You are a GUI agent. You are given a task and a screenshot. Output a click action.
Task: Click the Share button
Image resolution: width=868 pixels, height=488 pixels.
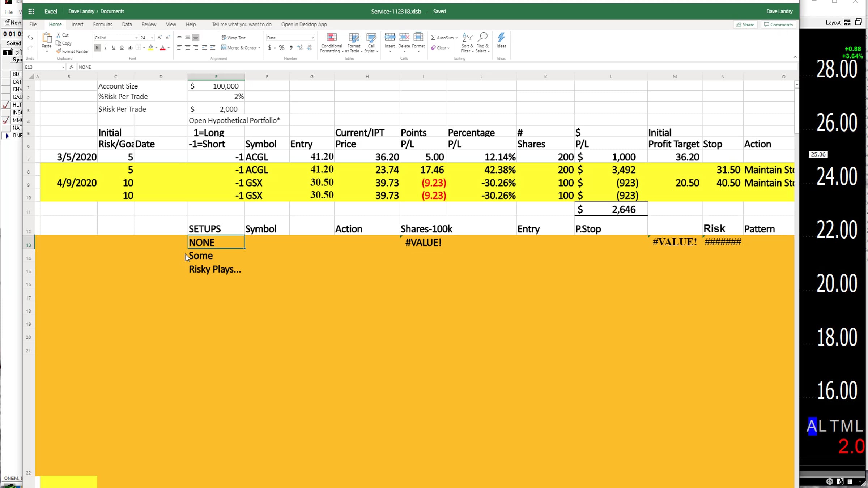(x=745, y=25)
